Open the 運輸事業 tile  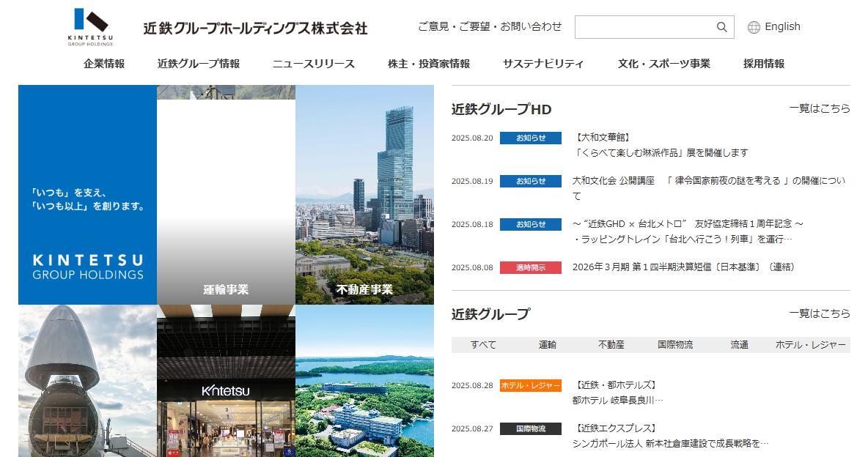[226, 195]
